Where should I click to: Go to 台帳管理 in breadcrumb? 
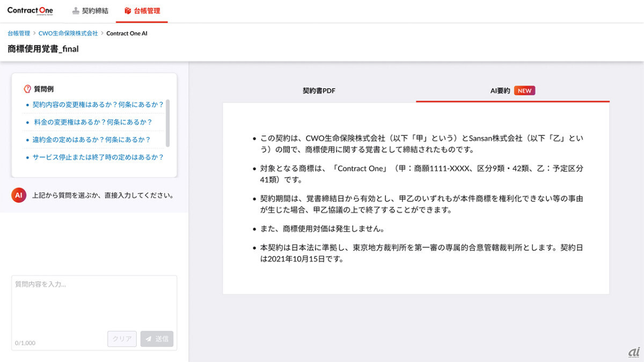click(x=19, y=33)
